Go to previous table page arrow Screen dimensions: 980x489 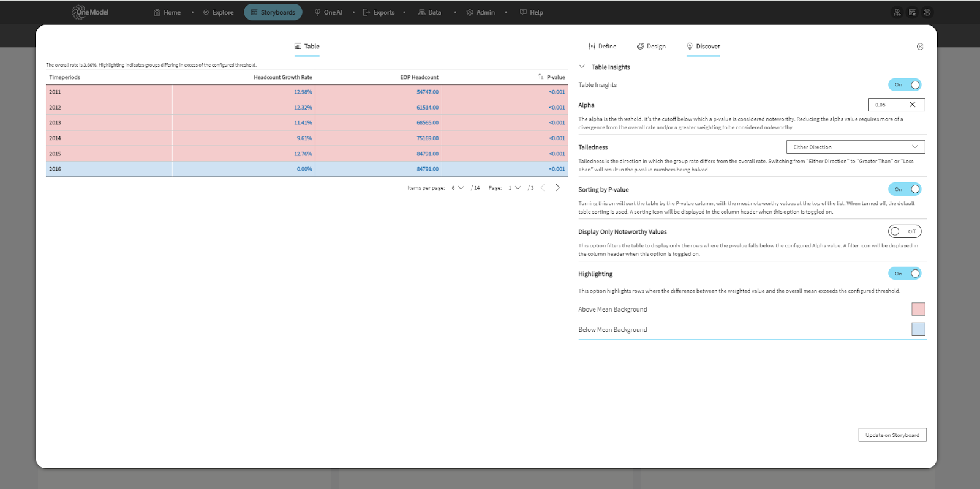pos(543,188)
